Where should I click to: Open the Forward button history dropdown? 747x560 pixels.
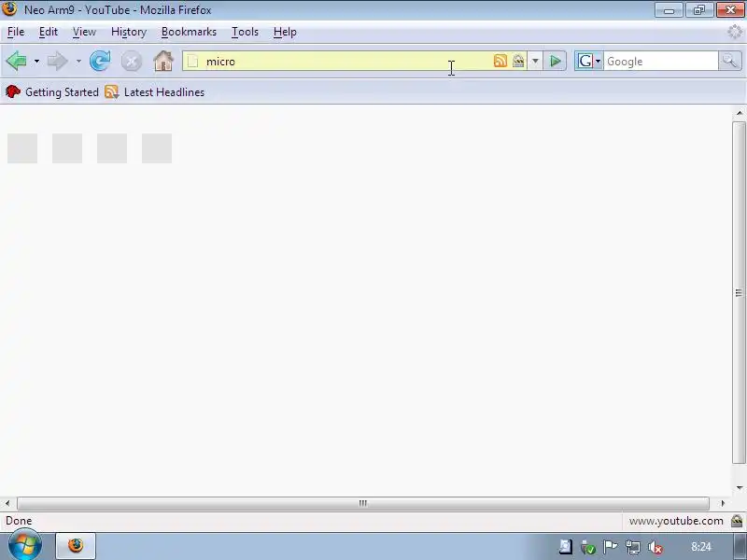coord(78,62)
